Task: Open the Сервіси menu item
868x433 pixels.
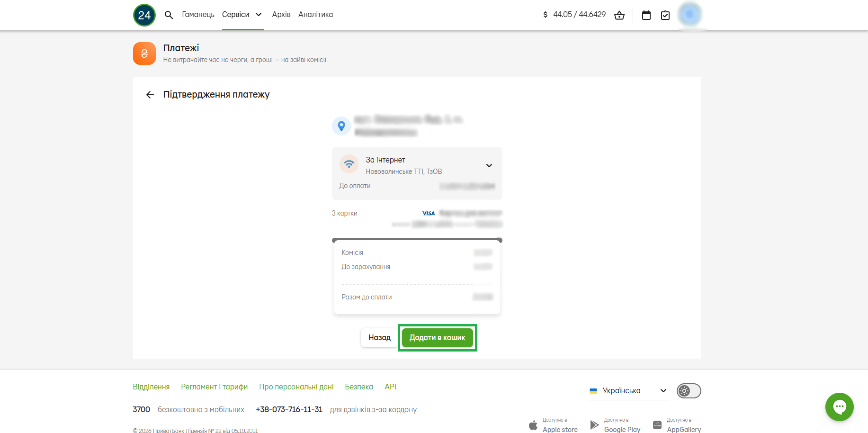Action: coord(235,15)
